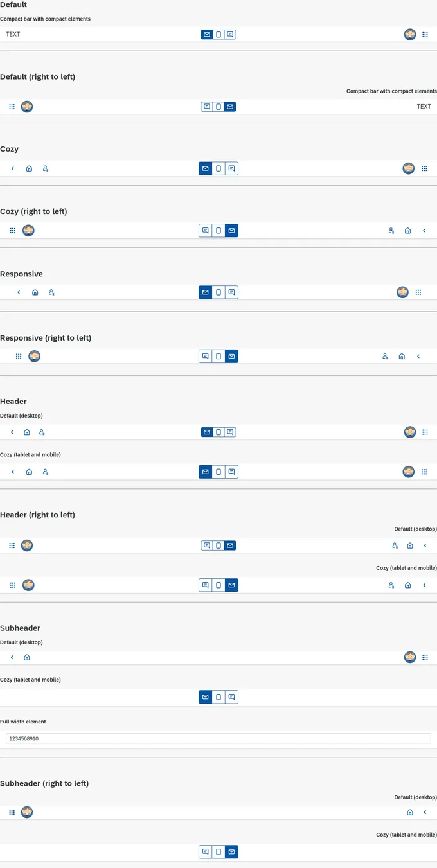Select user settings icon in the Cozy bar
The height and width of the screenshot is (868, 437).
pyautogui.click(x=46, y=168)
